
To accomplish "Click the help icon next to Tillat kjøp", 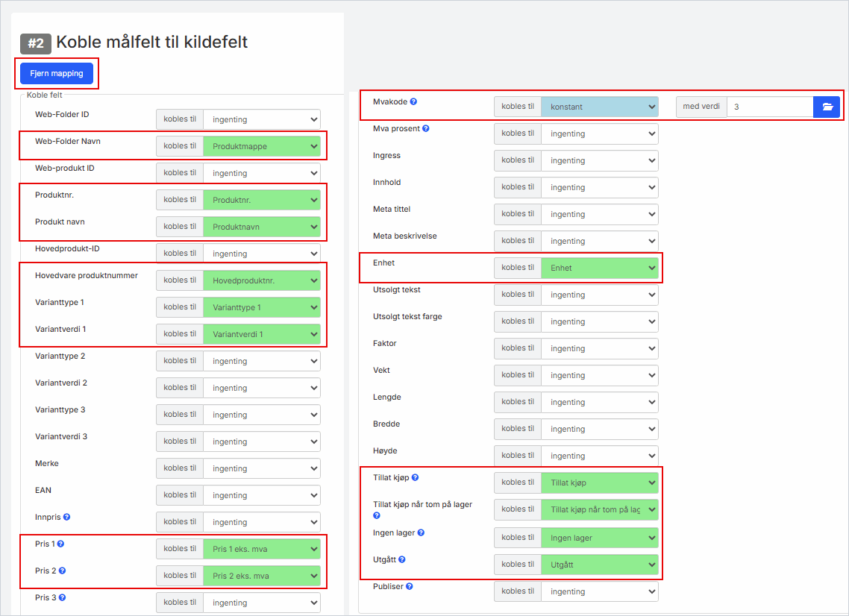I will pyautogui.click(x=415, y=477).
